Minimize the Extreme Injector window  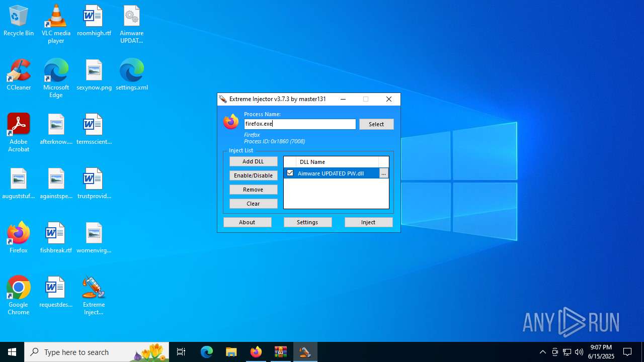coord(343,99)
